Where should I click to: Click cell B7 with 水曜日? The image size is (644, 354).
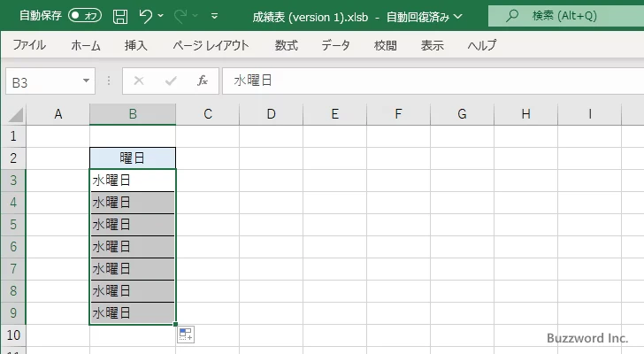[x=133, y=269]
